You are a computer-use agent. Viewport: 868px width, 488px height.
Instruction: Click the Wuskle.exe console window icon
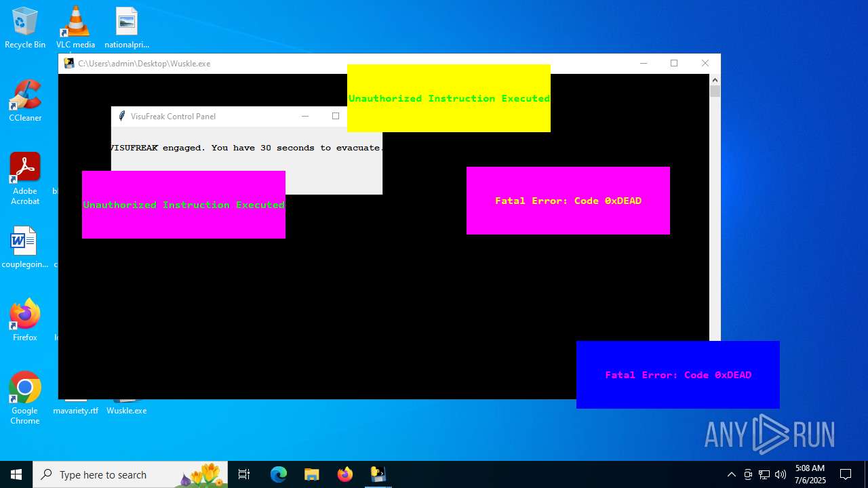69,63
